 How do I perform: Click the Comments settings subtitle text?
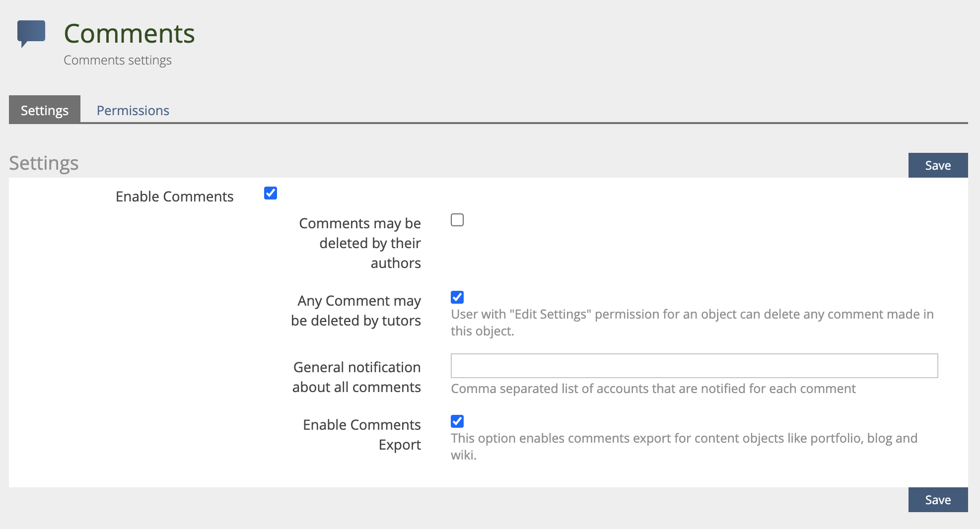[118, 60]
